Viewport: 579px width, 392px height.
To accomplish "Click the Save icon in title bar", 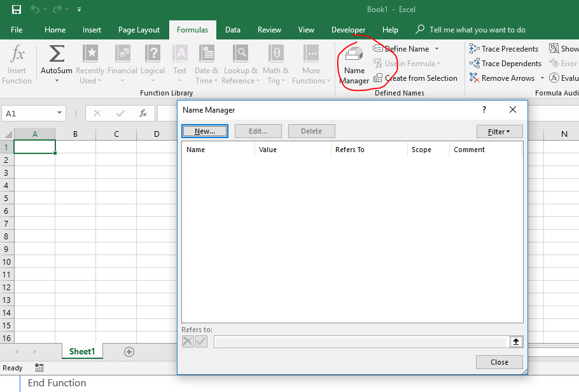I will (17, 10).
